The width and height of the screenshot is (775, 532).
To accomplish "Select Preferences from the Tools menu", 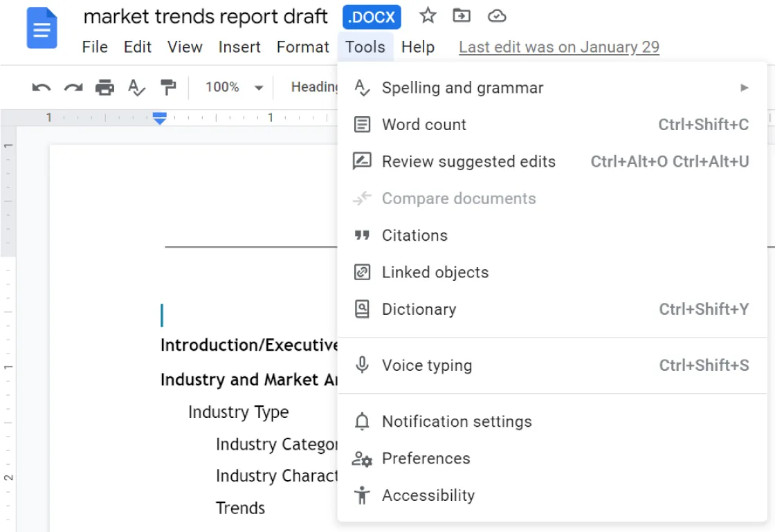I will point(426,458).
